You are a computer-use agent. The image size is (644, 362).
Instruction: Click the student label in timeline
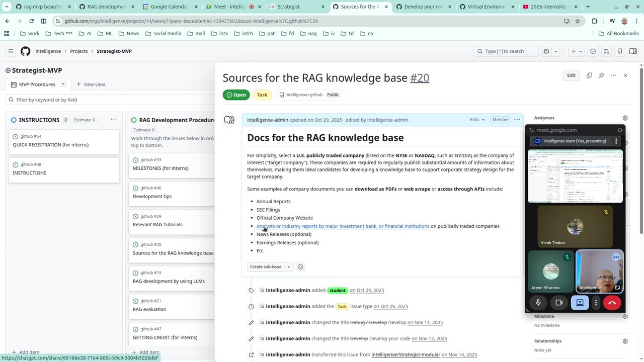[x=337, y=290]
